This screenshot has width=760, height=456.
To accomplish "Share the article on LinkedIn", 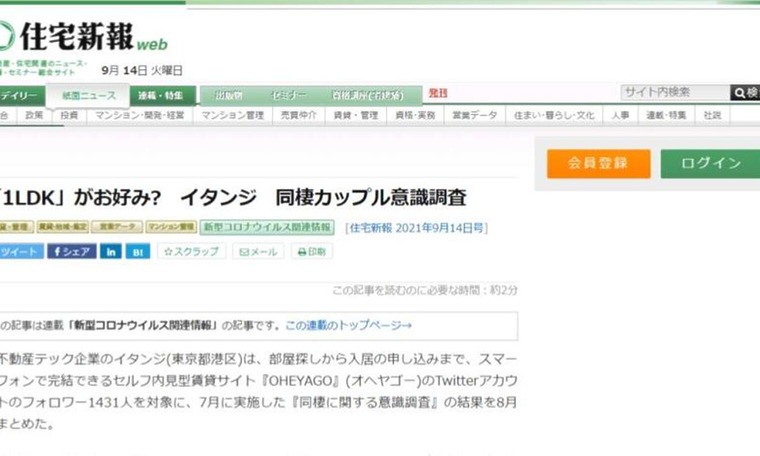I will click(x=110, y=252).
